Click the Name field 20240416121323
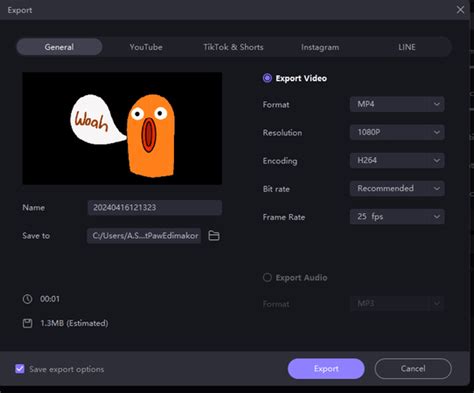Screen dimensions: 474x393 point(155,208)
